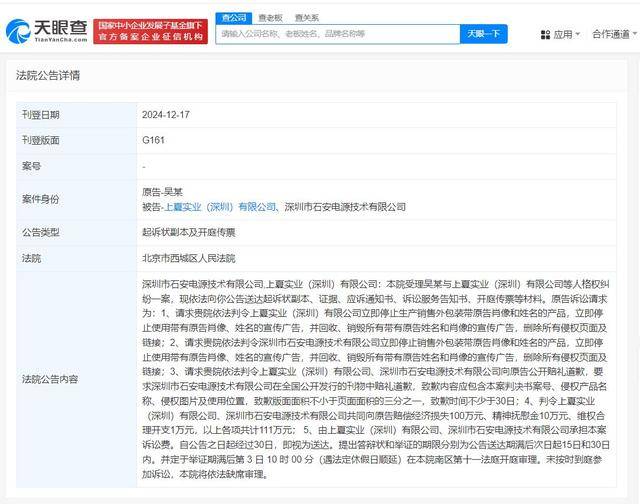This screenshot has width=640, height=504.
Task: Click the 起诉状副本及开庭传票 announcement type
Action: [x=189, y=232]
